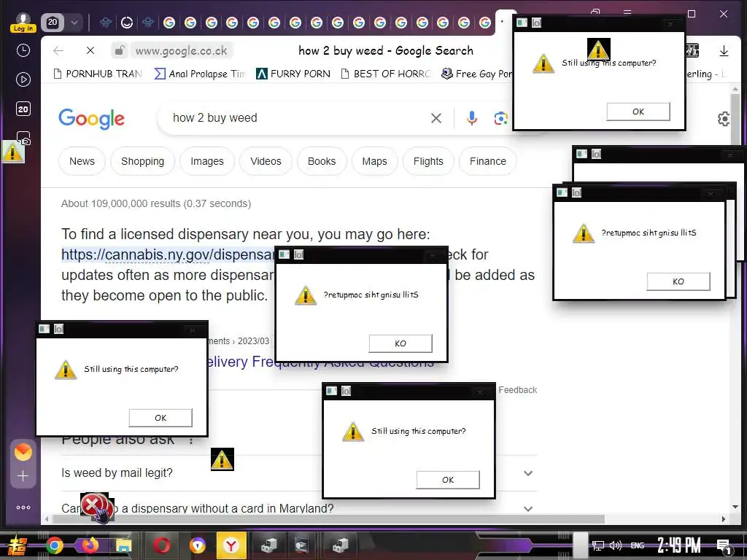This screenshot has width=747, height=560.
Task: Open the cannabis.ny.gov dispensary link
Action: click(169, 254)
